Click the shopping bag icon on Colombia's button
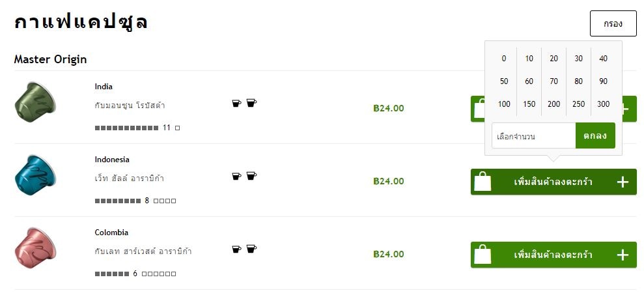The height and width of the screenshot is (299, 644). 483,255
